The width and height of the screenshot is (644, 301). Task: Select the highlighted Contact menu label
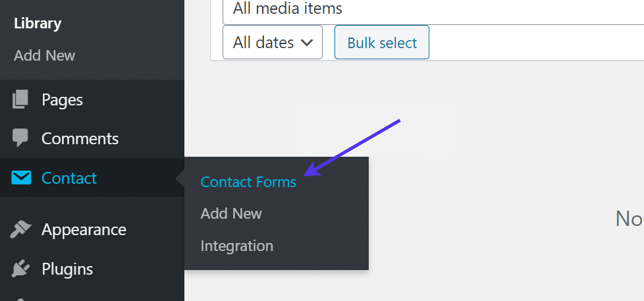pyautogui.click(x=69, y=178)
